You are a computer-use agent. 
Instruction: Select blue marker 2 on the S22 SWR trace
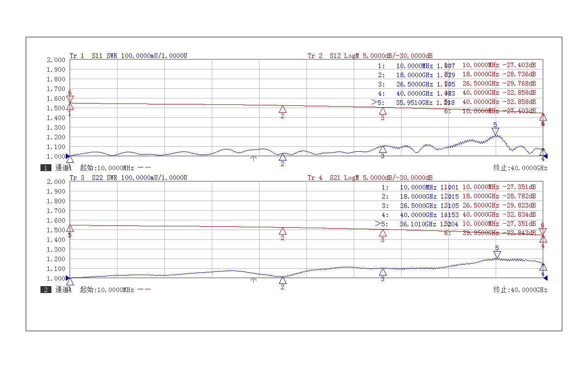[283, 280]
